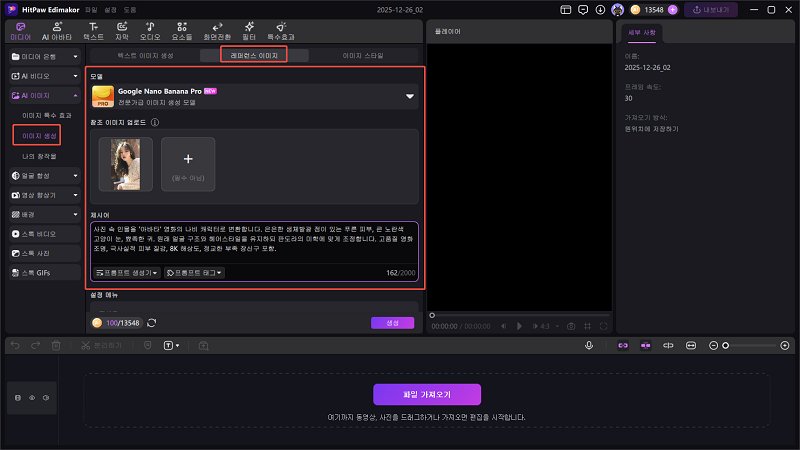Select 이미지 특수 효과 in sidebar
The height and width of the screenshot is (450, 800).
click(x=47, y=116)
